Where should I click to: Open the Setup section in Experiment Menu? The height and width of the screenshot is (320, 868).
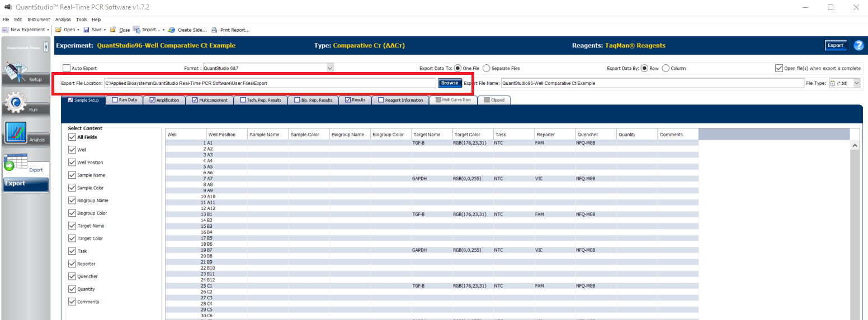(x=25, y=74)
